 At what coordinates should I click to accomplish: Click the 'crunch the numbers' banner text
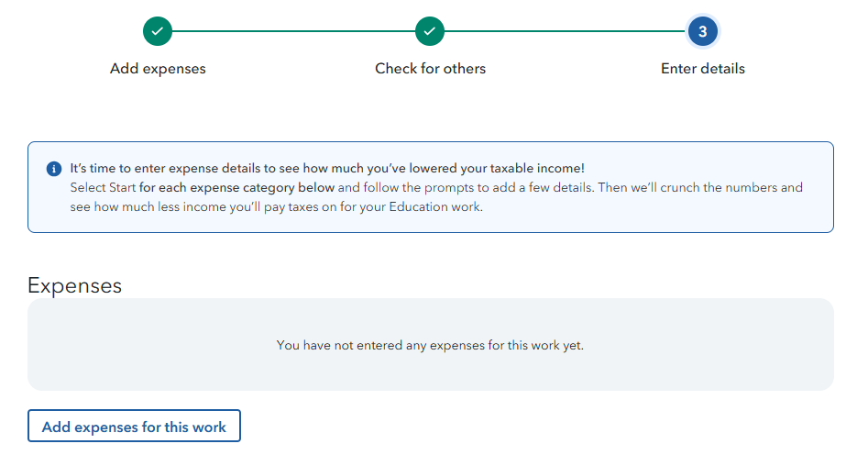click(x=719, y=188)
